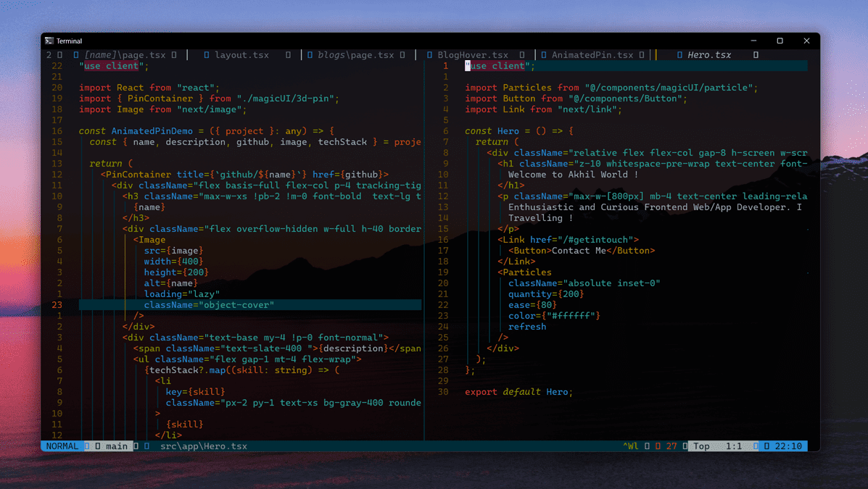
Task: Click the techStack?.map line
Action: (x=242, y=370)
